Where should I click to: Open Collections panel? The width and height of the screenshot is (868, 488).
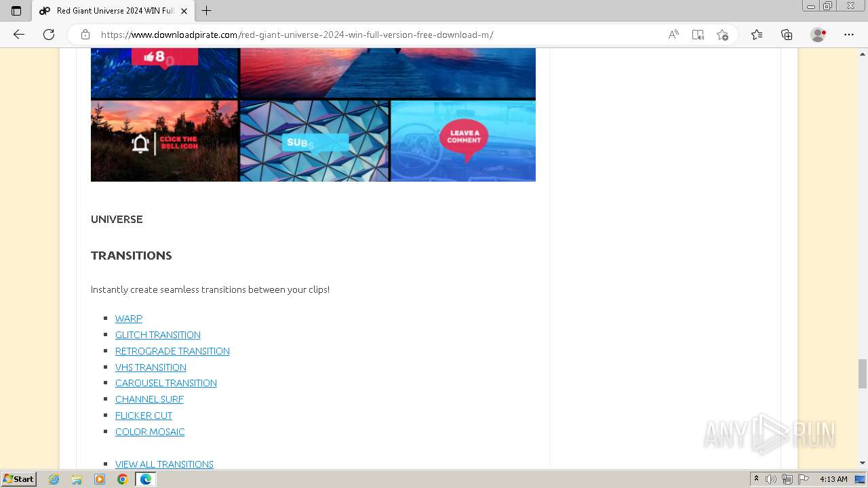tap(787, 35)
